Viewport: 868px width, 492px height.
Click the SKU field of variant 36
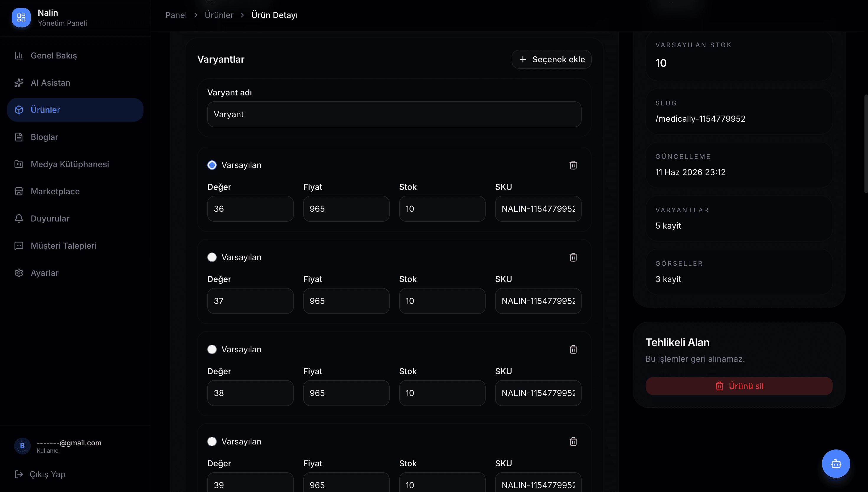[538, 209]
